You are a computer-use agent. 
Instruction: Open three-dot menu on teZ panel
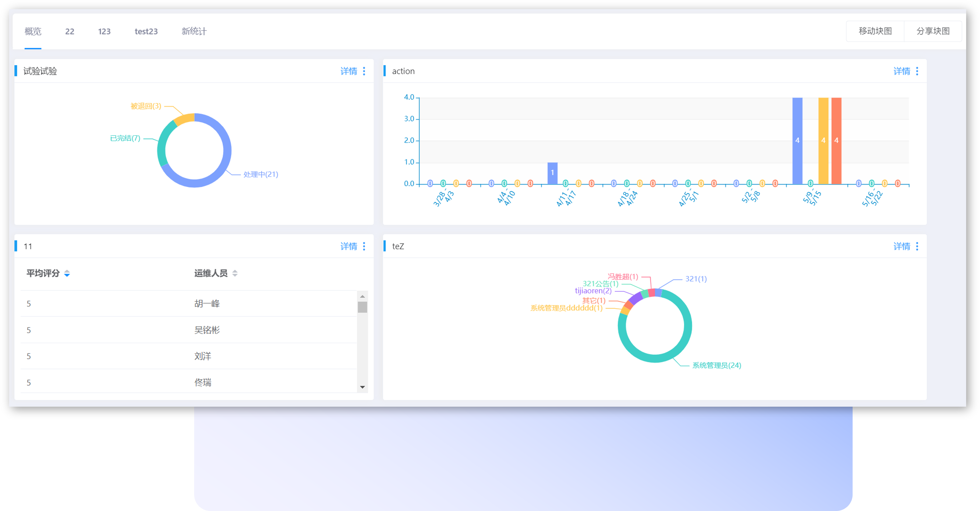(x=917, y=246)
